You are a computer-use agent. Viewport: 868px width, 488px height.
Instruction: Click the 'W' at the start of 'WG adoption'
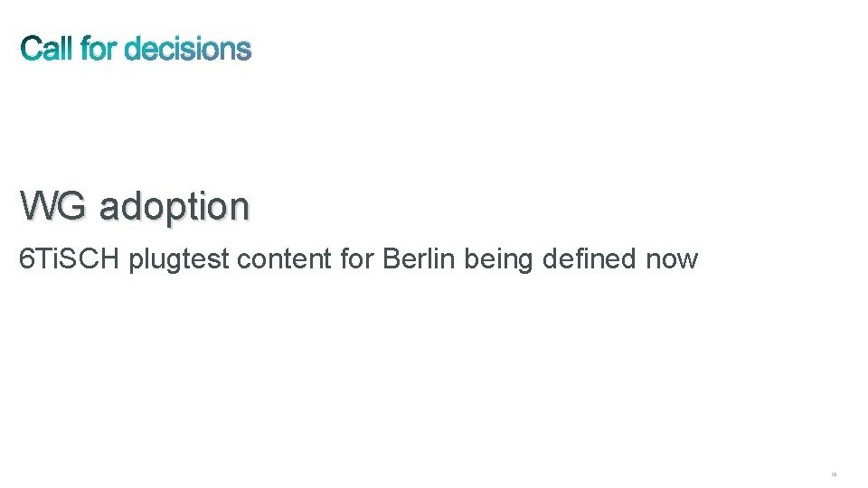click(36, 205)
